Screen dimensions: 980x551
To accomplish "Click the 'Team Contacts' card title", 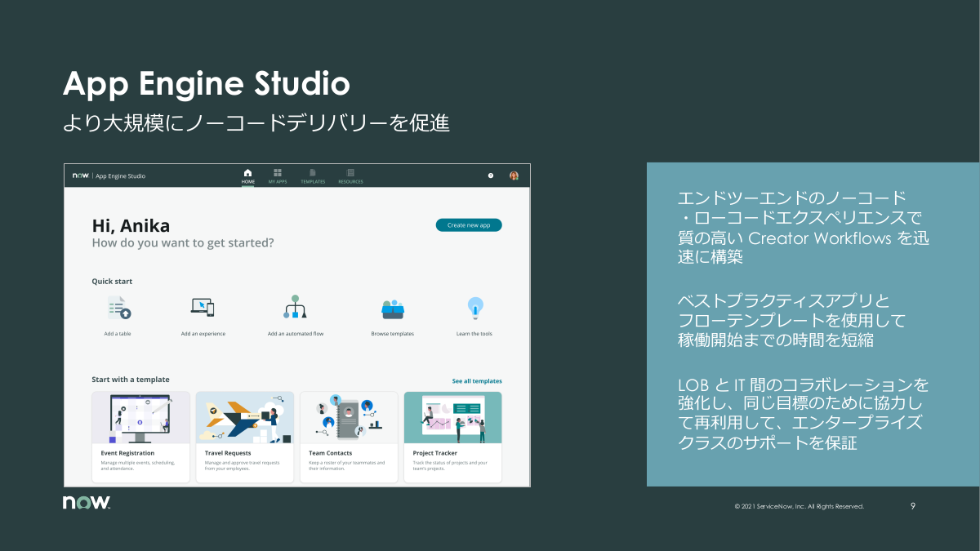I will point(331,453).
